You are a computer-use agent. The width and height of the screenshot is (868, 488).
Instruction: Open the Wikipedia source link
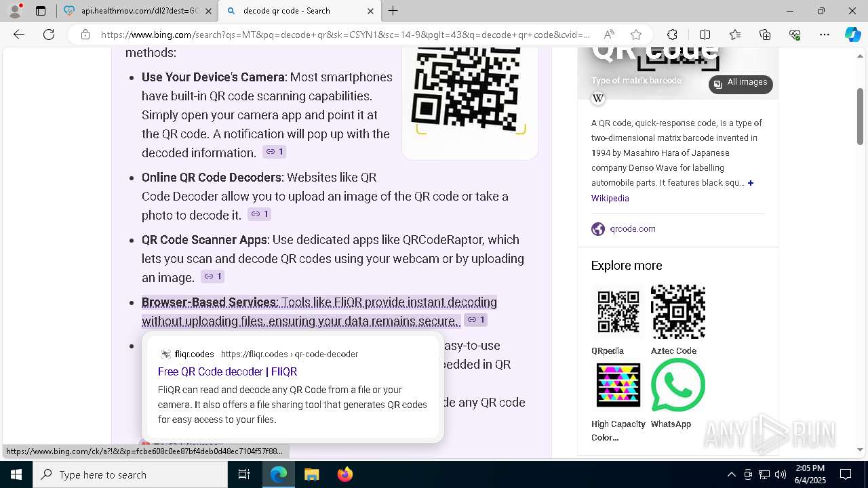(x=610, y=198)
